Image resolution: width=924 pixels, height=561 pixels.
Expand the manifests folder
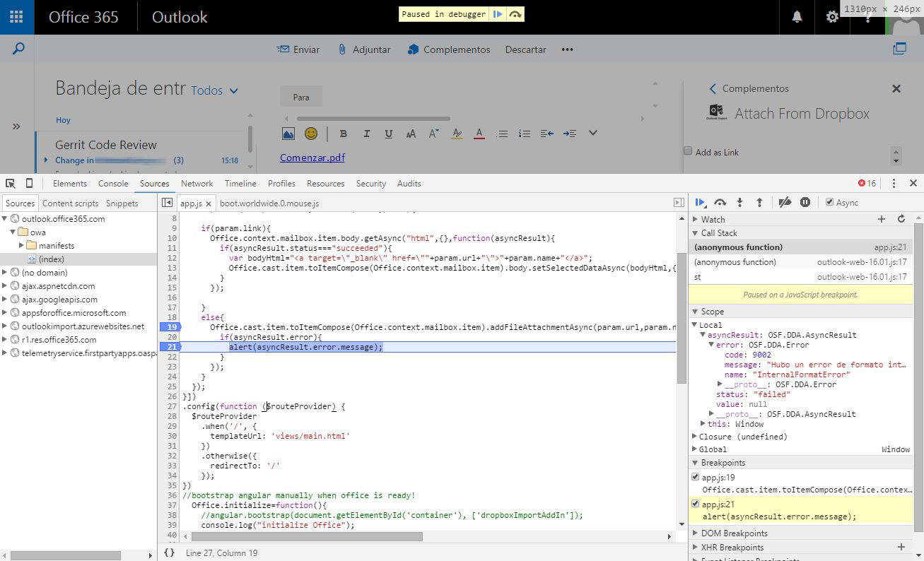[22, 246]
